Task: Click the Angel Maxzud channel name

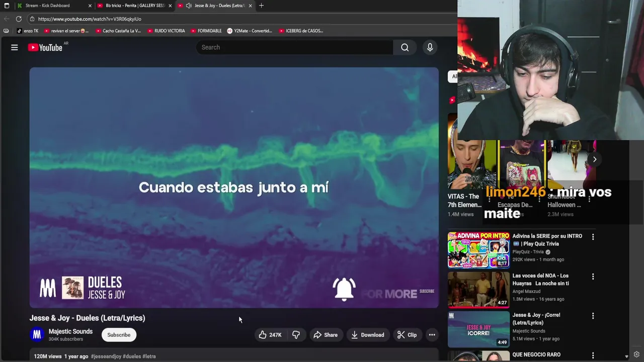Action: click(526, 291)
